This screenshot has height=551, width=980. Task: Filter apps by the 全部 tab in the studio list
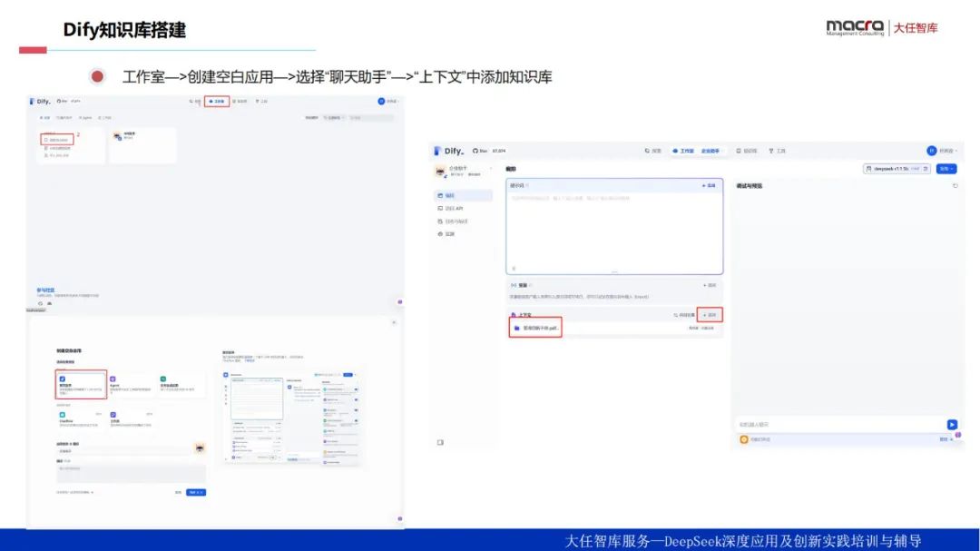click(45, 118)
